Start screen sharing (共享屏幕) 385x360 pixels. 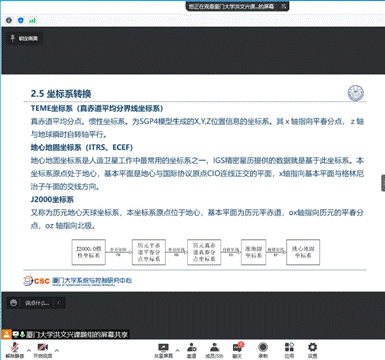163,350
